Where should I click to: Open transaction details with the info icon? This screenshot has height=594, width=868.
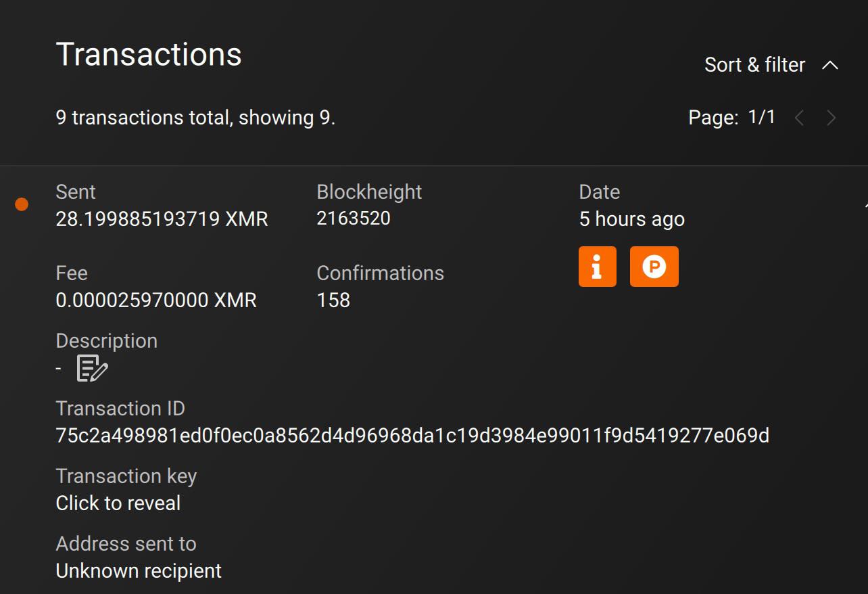click(598, 267)
